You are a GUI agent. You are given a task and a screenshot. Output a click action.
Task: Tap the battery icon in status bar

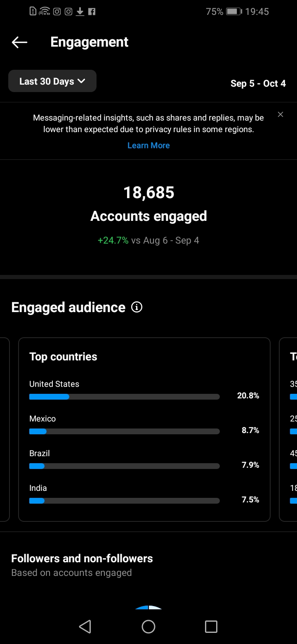click(234, 12)
